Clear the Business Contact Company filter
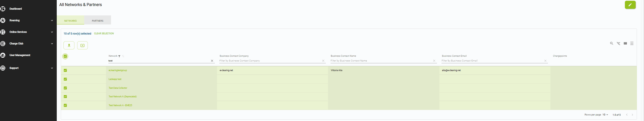644x121 pixels. 323,61
